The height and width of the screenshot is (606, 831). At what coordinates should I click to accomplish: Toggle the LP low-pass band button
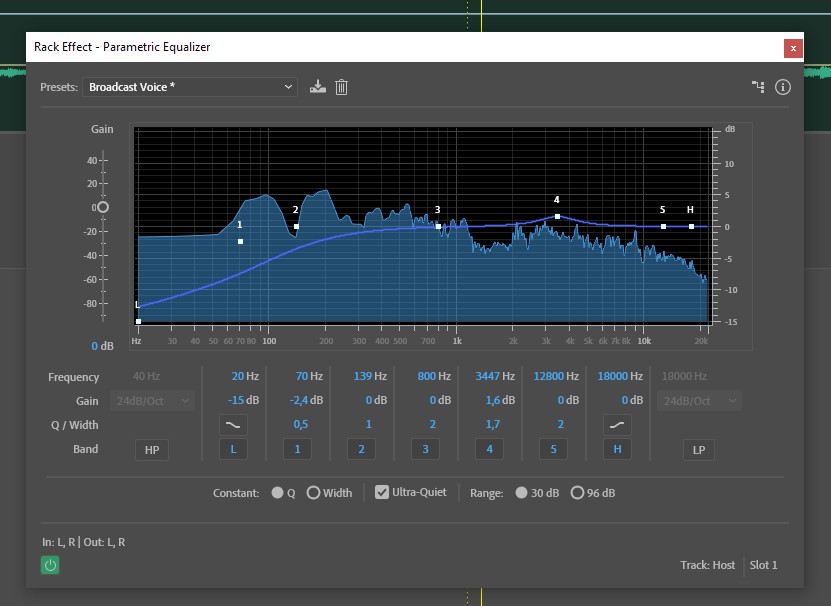pos(699,450)
